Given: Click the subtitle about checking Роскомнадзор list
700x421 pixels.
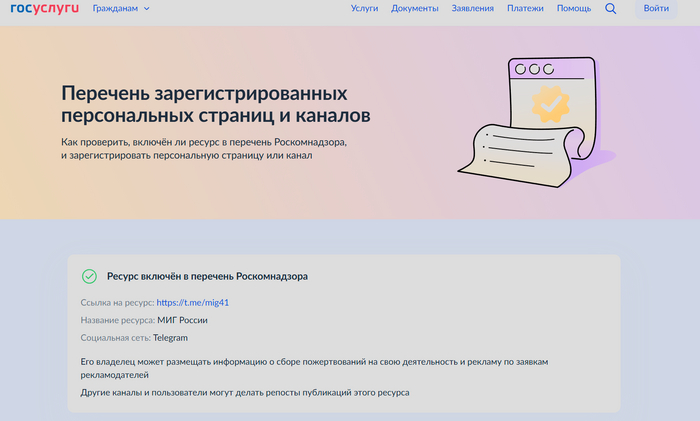Looking at the screenshot, I should pyautogui.click(x=203, y=149).
